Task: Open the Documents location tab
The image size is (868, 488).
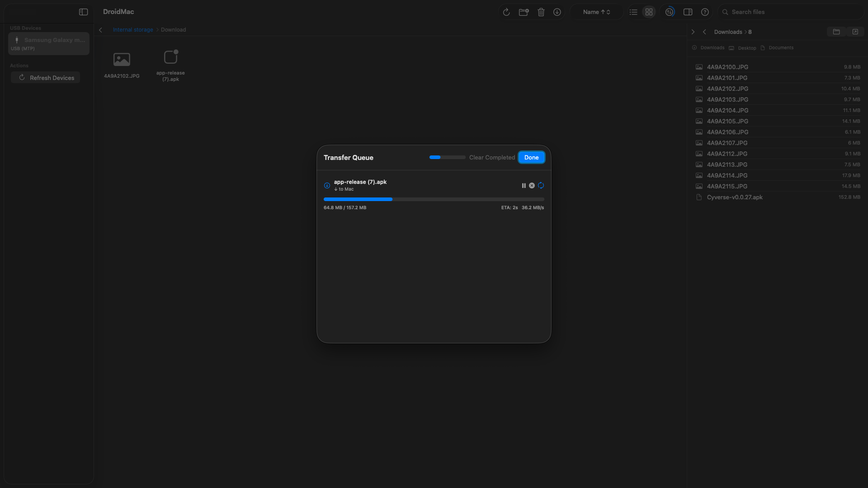Action: (781, 47)
